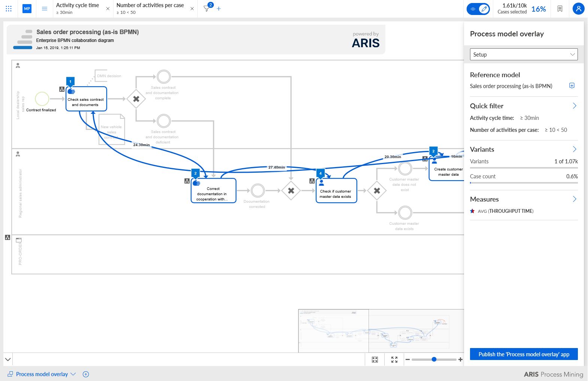
Task: Open the Process model overlay tab dropdown arrow
Action: 73,374
